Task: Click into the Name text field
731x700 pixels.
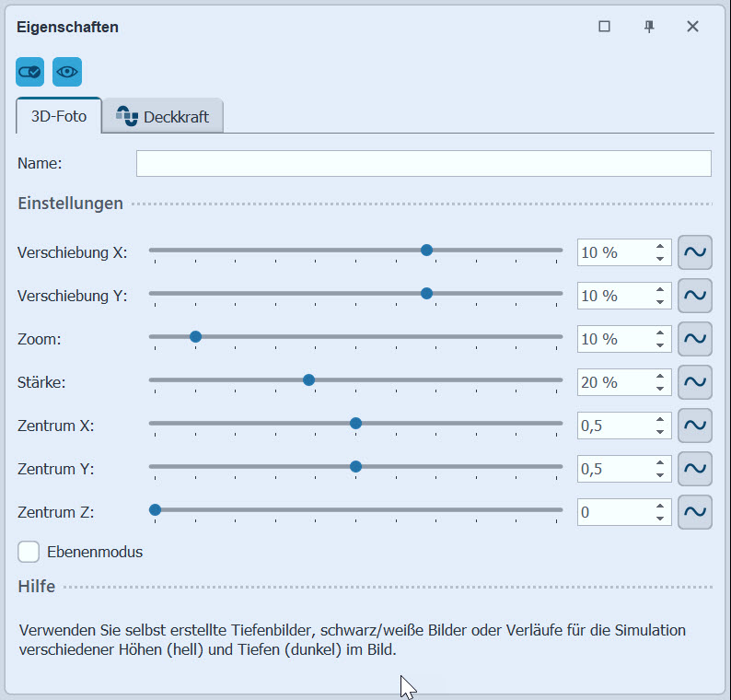Action: (x=424, y=163)
